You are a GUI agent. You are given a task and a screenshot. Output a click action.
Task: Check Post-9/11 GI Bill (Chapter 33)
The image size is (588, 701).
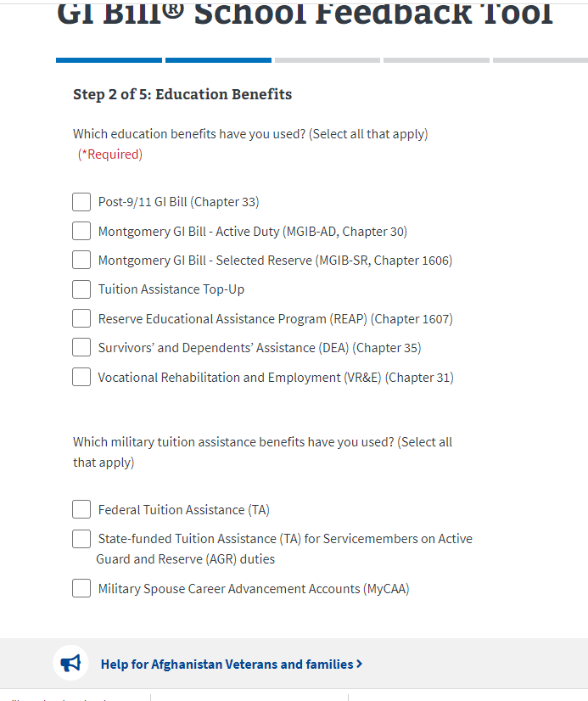[x=81, y=202]
